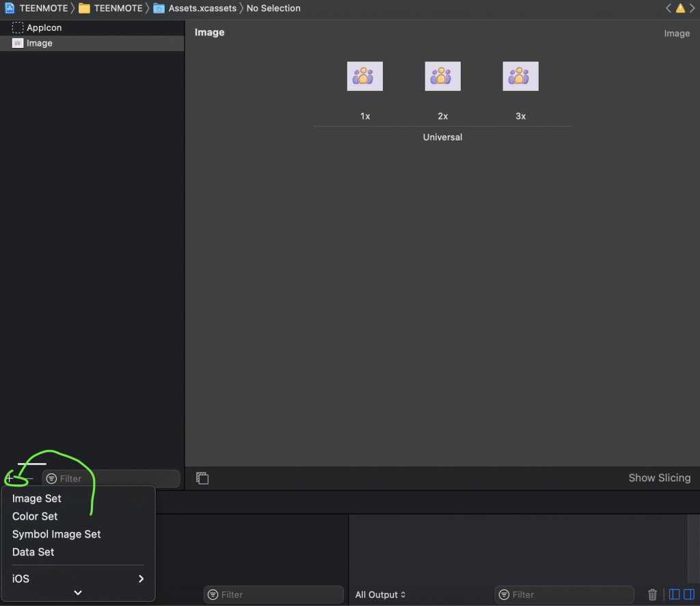Viewport: 700px width, 606px height.
Task: Open the Assets.xcassets breadcrumb
Action: [195, 8]
